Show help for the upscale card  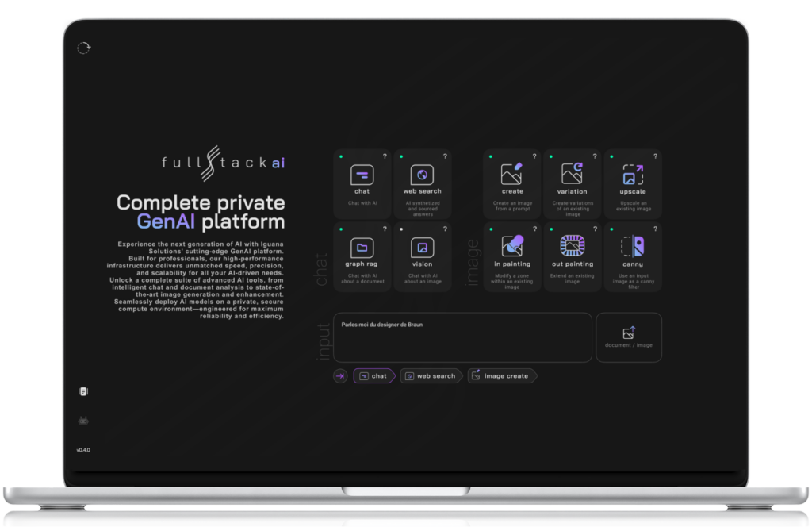click(655, 156)
